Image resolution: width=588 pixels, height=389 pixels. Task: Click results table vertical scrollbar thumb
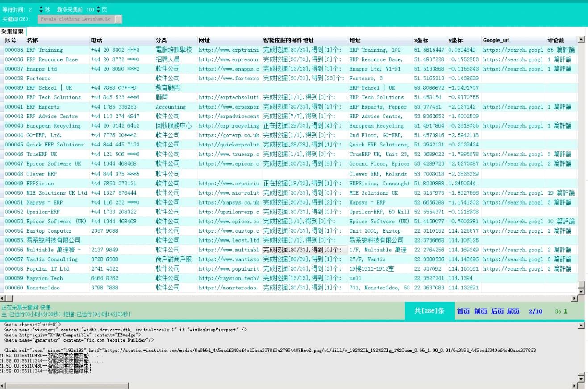581,285
